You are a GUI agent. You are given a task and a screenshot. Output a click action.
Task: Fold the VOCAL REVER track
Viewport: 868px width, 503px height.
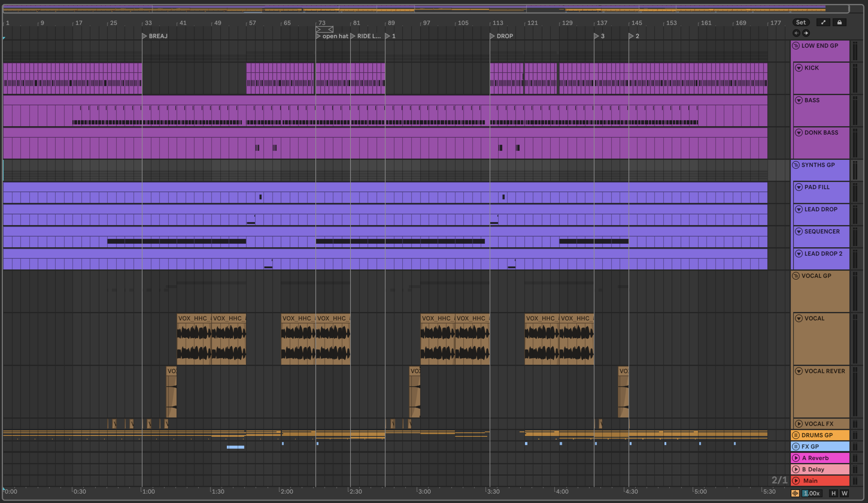[799, 371]
